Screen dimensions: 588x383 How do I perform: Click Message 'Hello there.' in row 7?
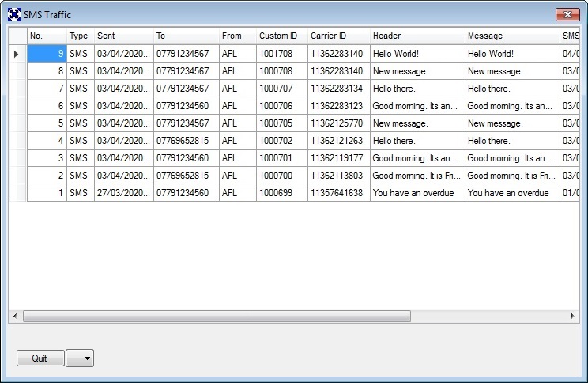(512, 89)
